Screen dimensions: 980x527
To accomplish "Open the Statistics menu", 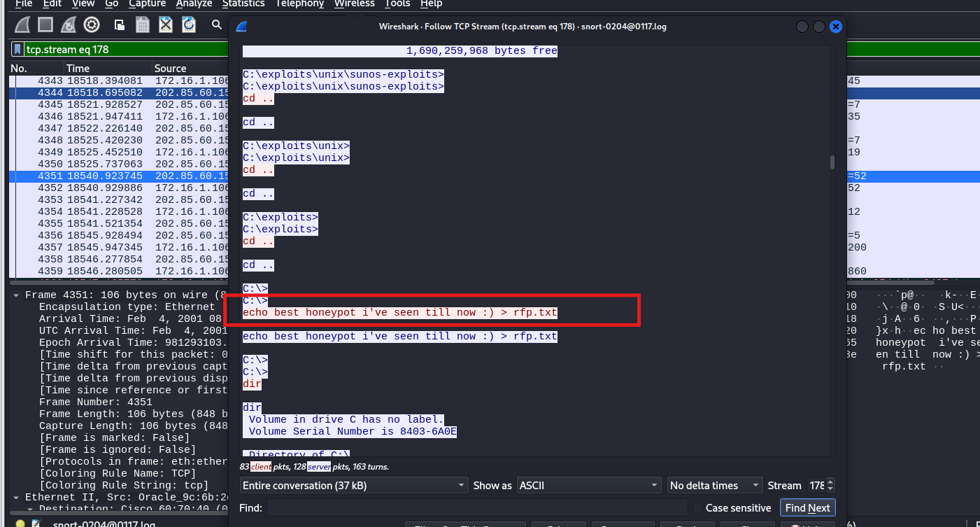I will click(243, 3).
